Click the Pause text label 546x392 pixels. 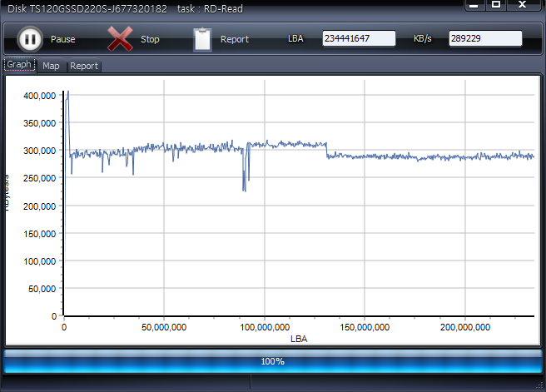[62, 40]
